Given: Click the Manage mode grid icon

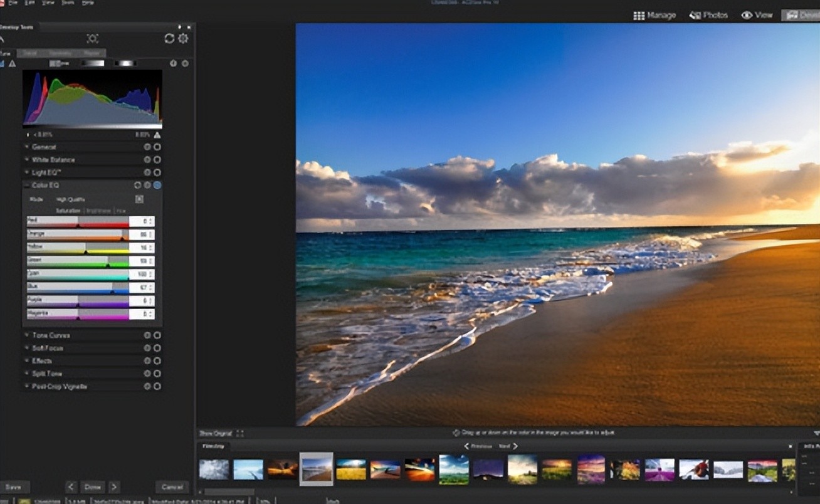Looking at the screenshot, I should 639,16.
